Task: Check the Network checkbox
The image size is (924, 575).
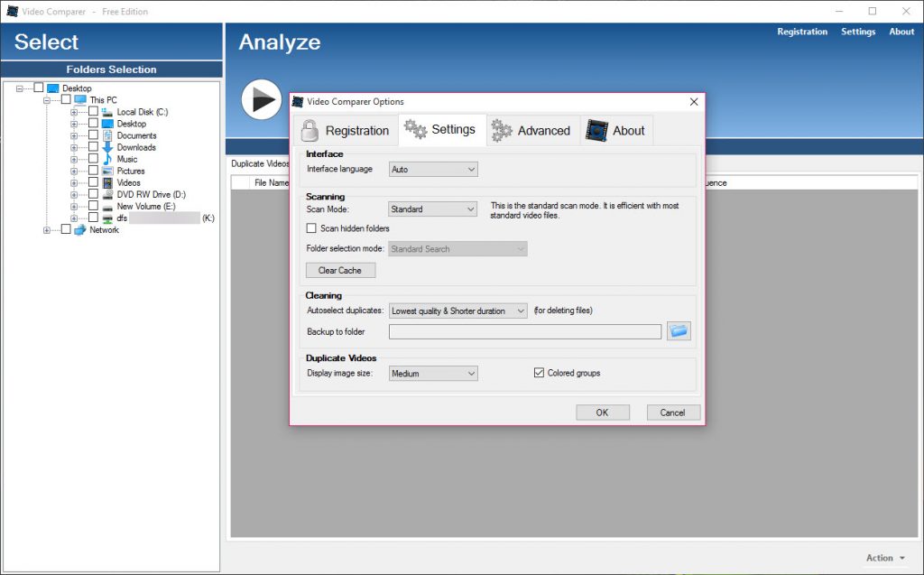Action: coord(66,228)
